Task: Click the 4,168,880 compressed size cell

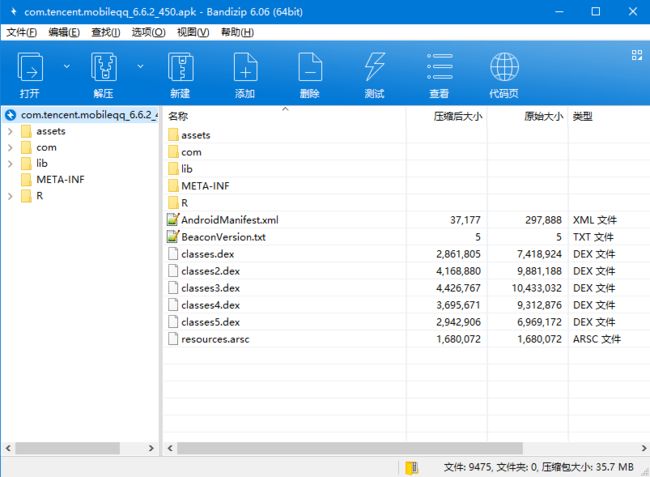Action: (x=458, y=271)
